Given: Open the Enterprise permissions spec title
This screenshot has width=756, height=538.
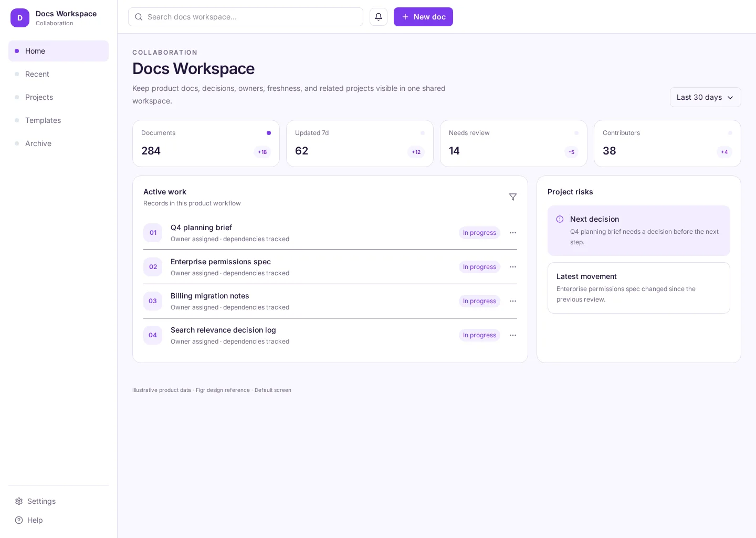Looking at the screenshot, I should click(x=220, y=262).
